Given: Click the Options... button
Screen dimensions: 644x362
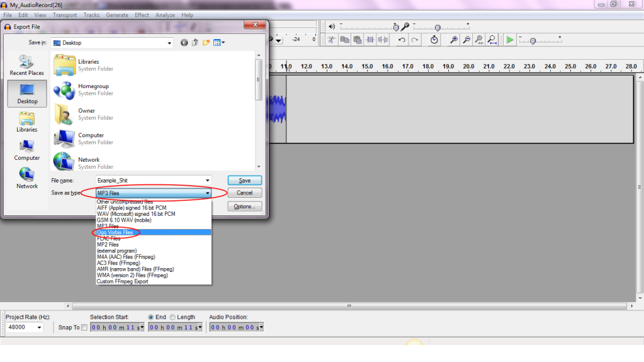Looking at the screenshot, I should 245,206.
